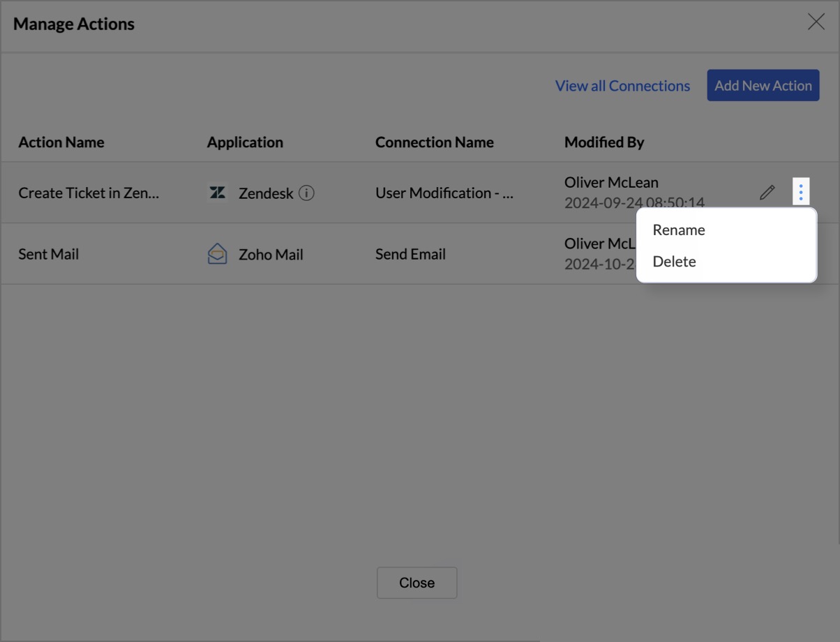Select the Sent Mail action row
The width and height of the screenshot is (840, 642).
click(49, 255)
